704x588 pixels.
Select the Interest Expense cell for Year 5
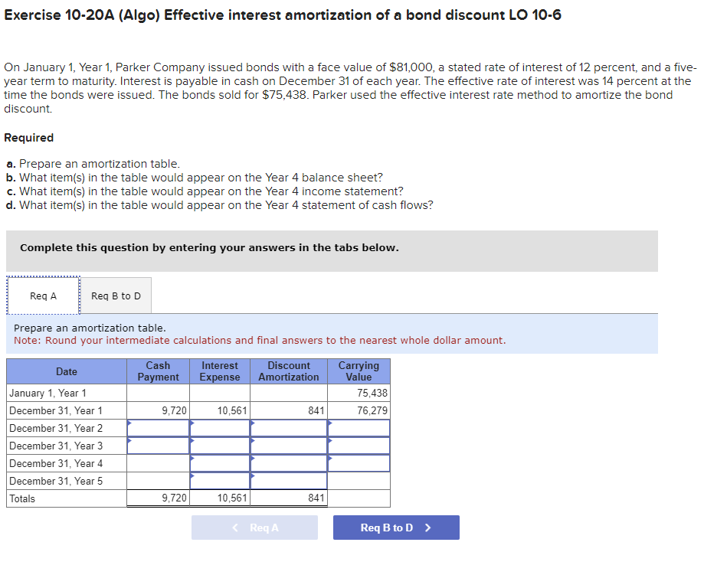click(x=220, y=481)
